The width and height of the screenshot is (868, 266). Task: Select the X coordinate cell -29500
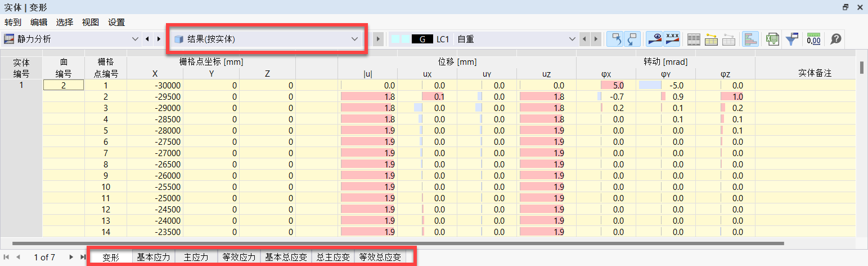pyautogui.click(x=155, y=96)
